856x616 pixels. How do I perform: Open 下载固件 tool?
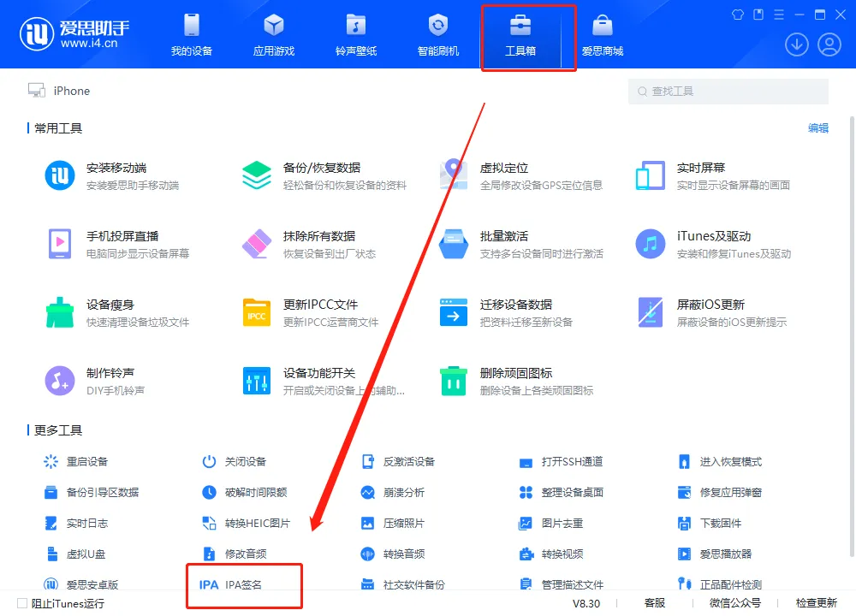[709, 524]
